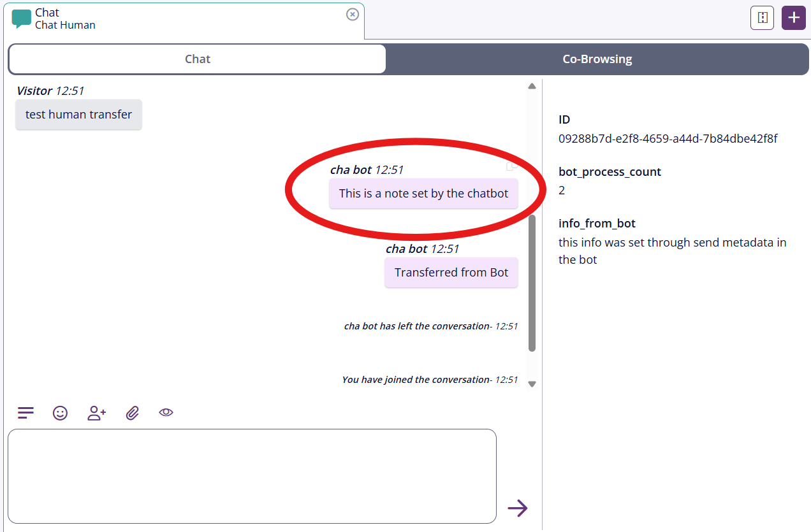Viewport: 811px width, 532px height.
Task: Click the conversation ID value
Action: click(x=668, y=138)
